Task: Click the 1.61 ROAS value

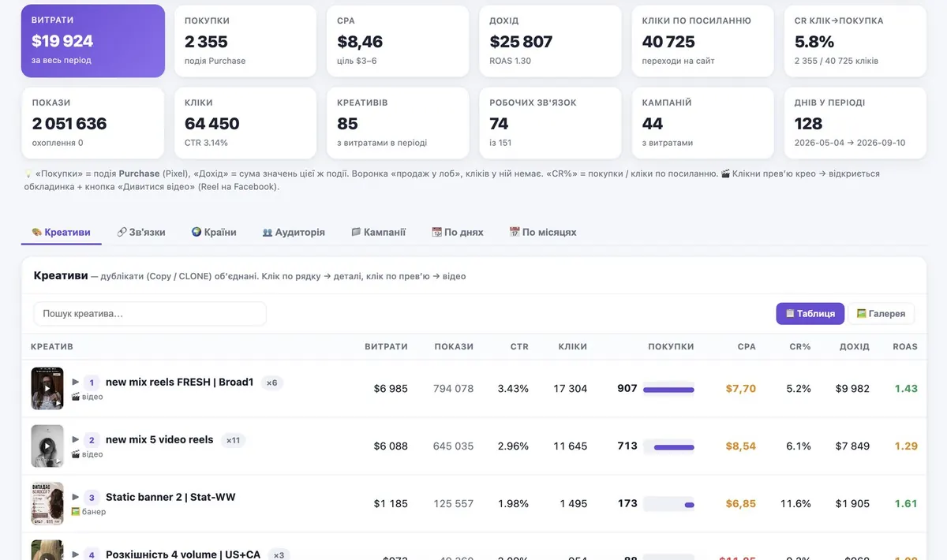Action: [x=906, y=504]
